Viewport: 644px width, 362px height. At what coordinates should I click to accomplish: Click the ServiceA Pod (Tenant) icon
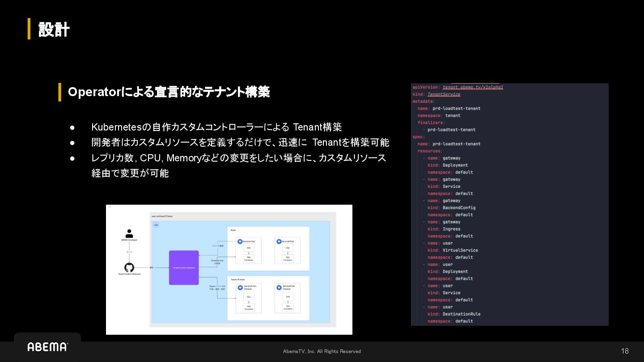[x=240, y=286]
